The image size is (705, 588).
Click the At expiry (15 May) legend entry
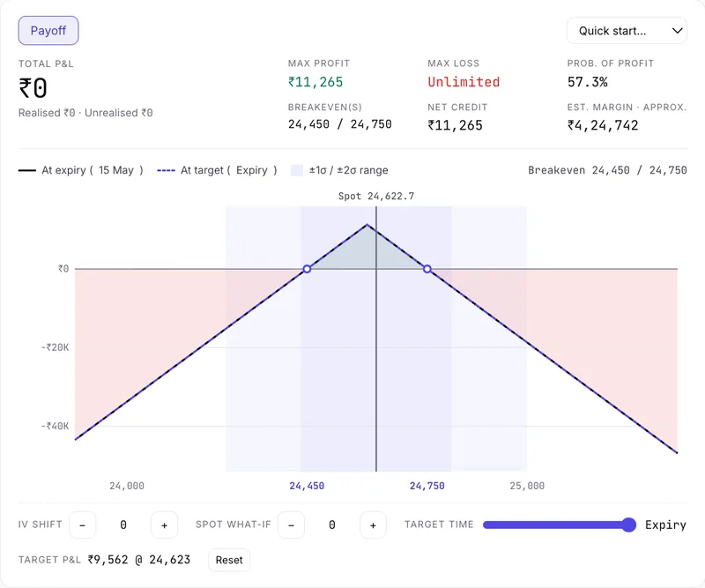(x=81, y=170)
